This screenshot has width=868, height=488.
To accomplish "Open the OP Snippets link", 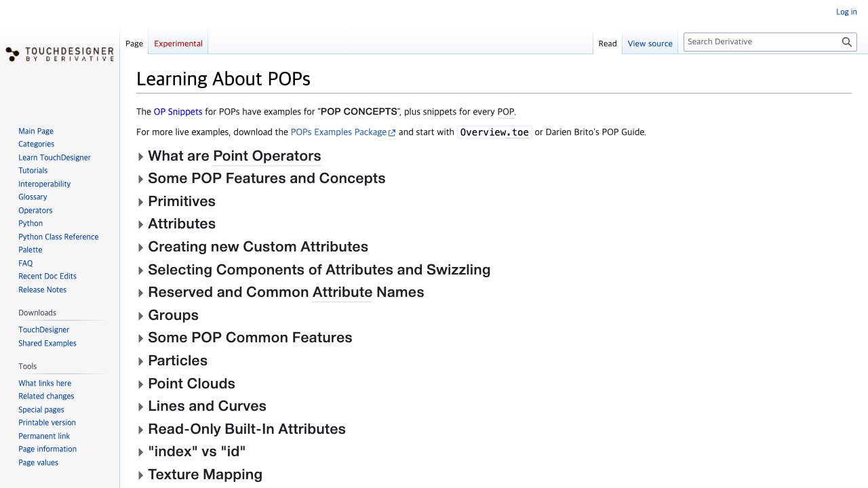I will pos(178,112).
